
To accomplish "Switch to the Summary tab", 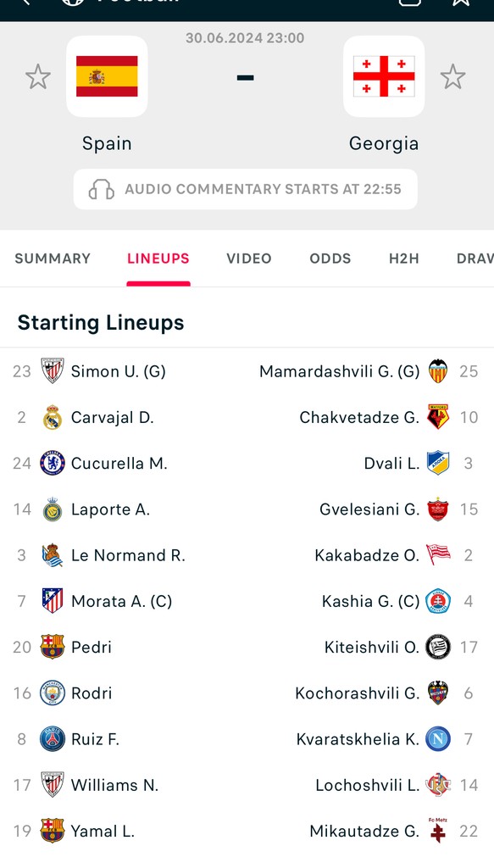I will (x=53, y=259).
